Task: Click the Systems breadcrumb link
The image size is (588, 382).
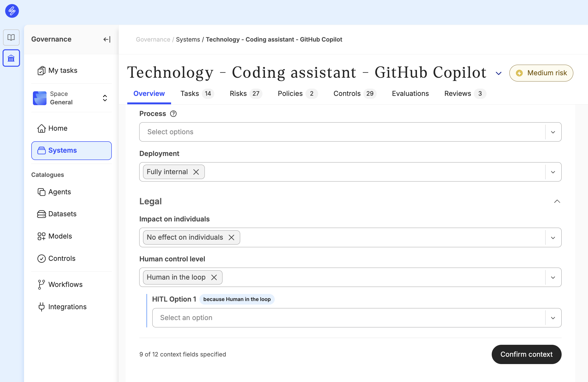Action: pos(188,40)
